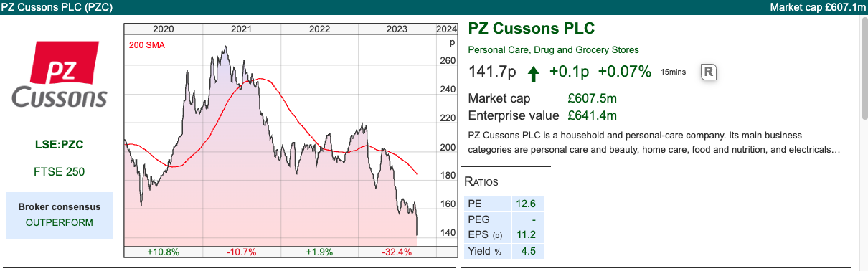The width and height of the screenshot is (868, 271).
Task: Open the PZ Cussons PLC heading link
Action: 532,29
